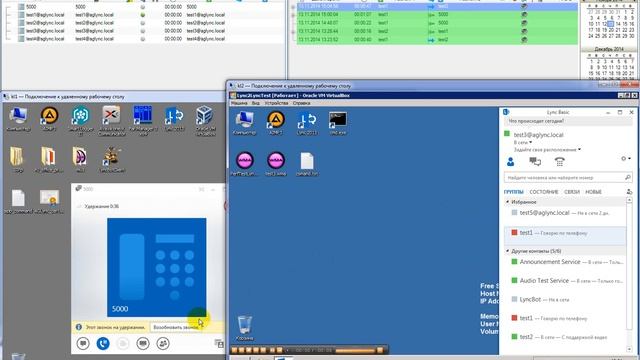Select highlighted day 13 in November calendar

(x=611, y=24)
